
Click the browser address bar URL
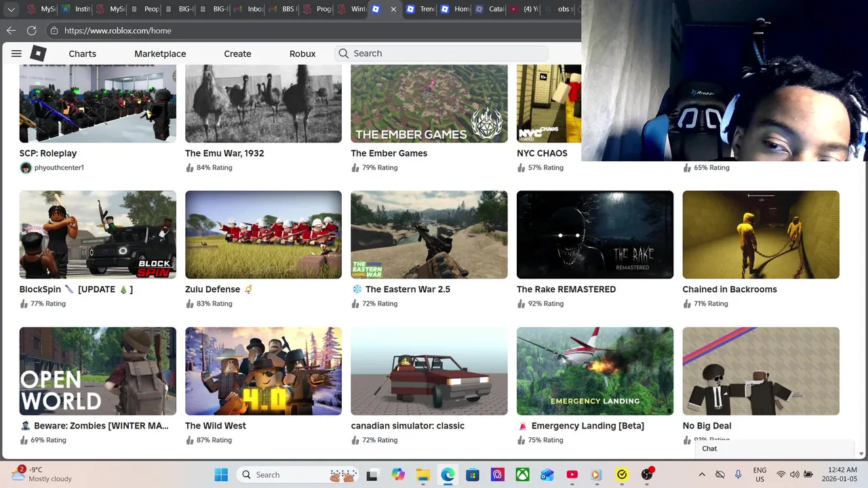[118, 30]
